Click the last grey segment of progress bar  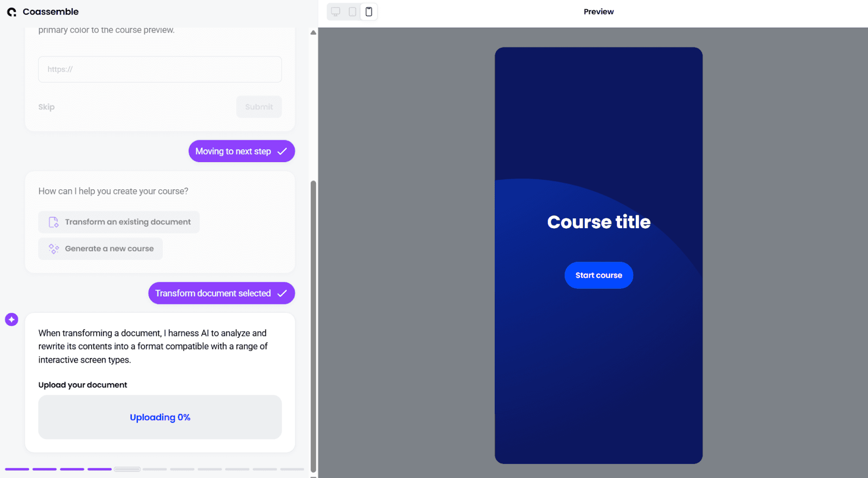292,469
